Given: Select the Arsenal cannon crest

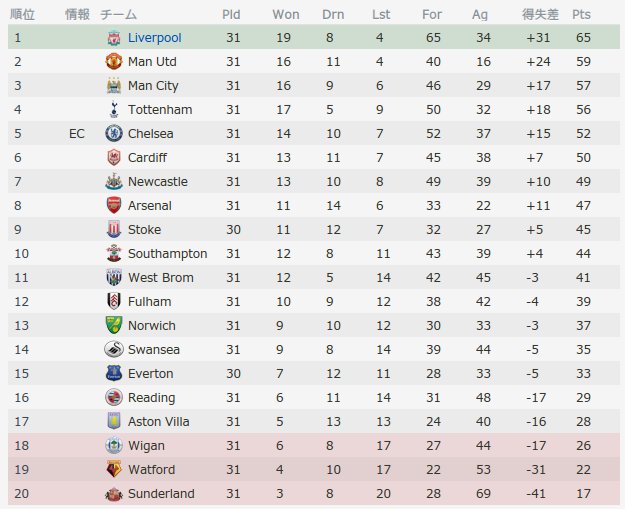Looking at the screenshot, I should (x=114, y=206).
